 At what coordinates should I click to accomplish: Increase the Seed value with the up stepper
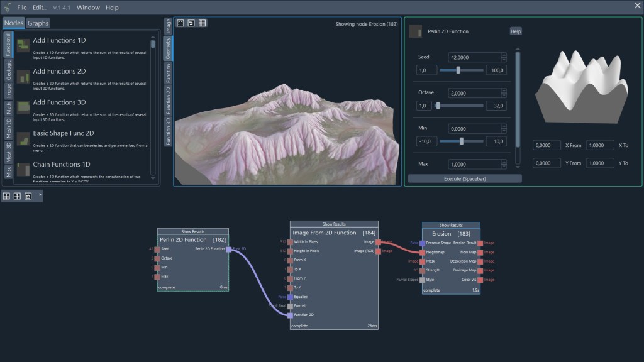504,55
